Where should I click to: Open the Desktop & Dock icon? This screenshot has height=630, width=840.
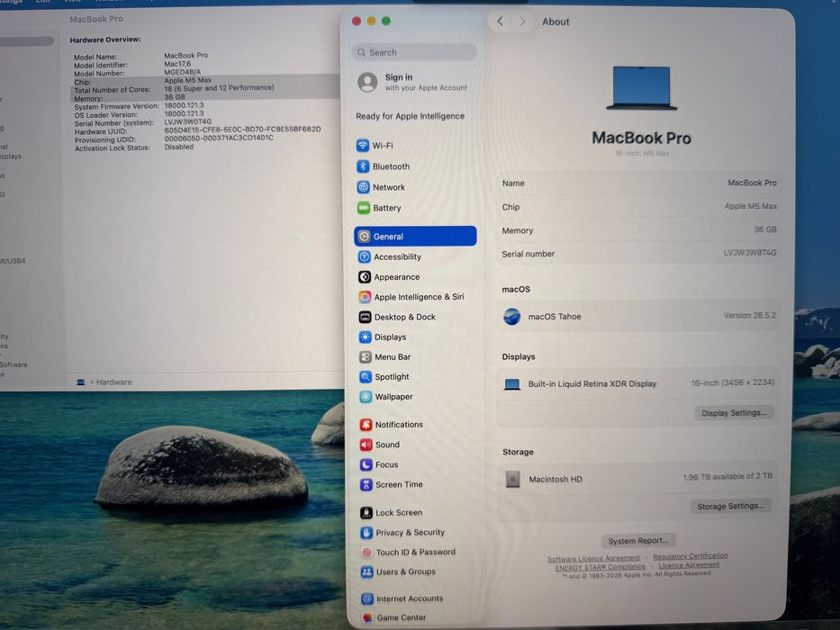(365, 317)
